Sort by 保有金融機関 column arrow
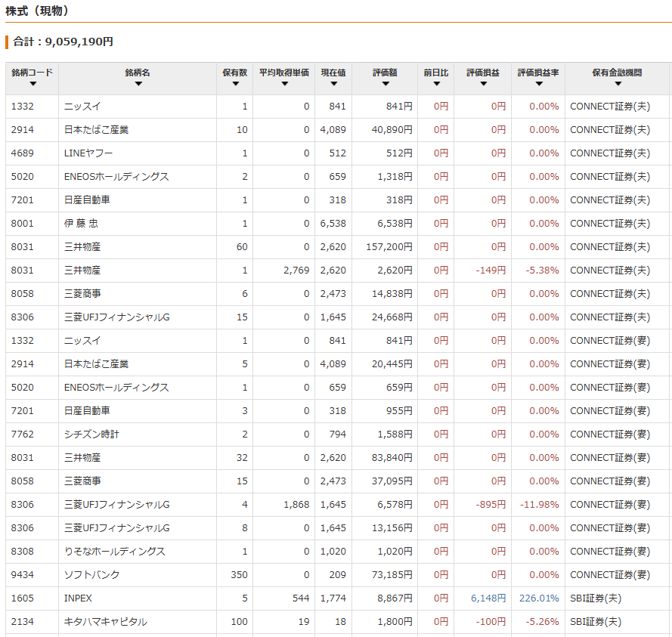672x637 pixels. coord(618,84)
